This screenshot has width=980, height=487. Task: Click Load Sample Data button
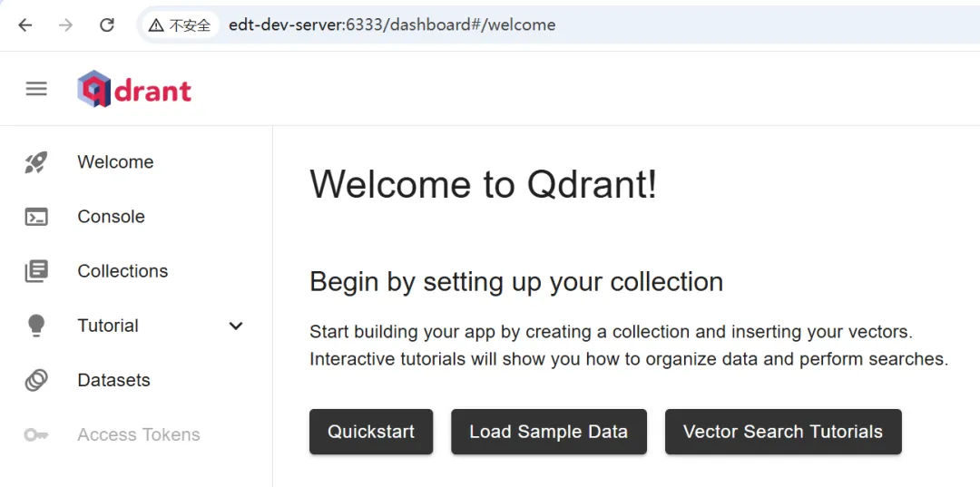pos(549,432)
